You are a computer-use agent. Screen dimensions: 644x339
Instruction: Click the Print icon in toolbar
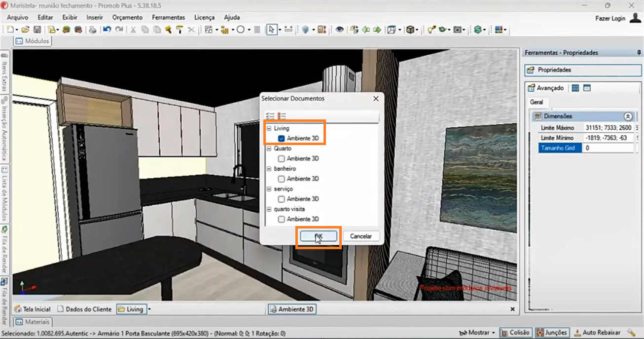pos(93,30)
